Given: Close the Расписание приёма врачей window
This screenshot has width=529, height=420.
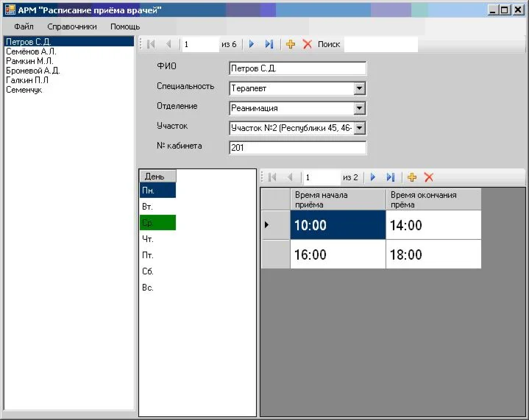Looking at the screenshot, I should tap(518, 10).
